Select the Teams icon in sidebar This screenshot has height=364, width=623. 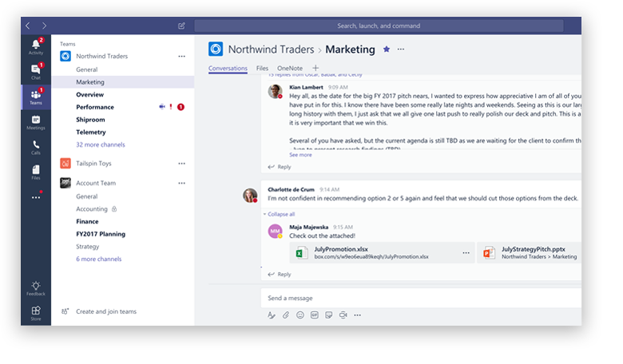(x=36, y=97)
